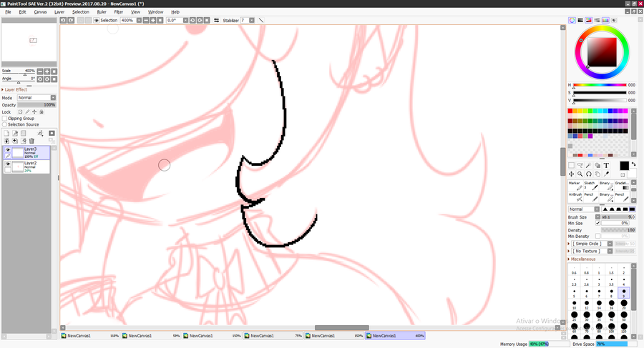Swap foreground and background colors
This screenshot has width=644, height=348.
pos(633,164)
